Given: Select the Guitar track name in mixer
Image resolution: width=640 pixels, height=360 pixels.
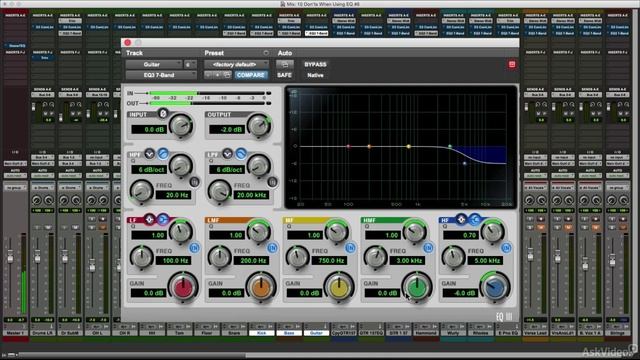Looking at the screenshot, I should click(316, 333).
